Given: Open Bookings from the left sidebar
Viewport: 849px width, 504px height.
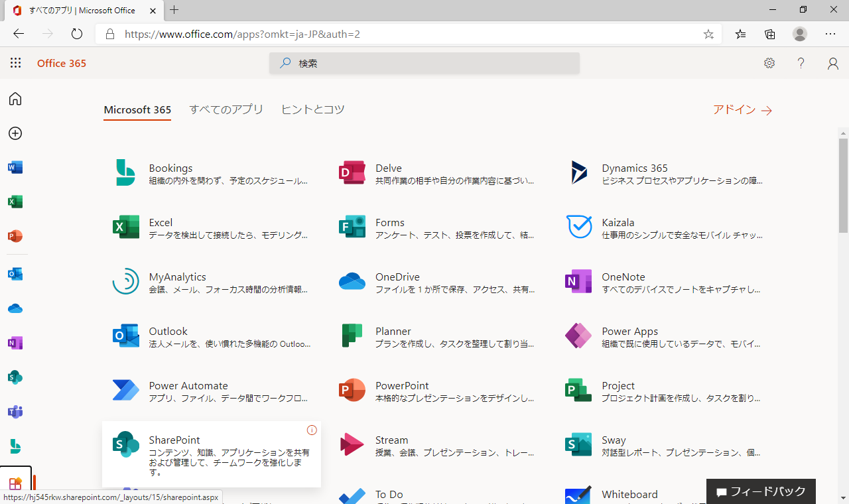Looking at the screenshot, I should point(15,446).
